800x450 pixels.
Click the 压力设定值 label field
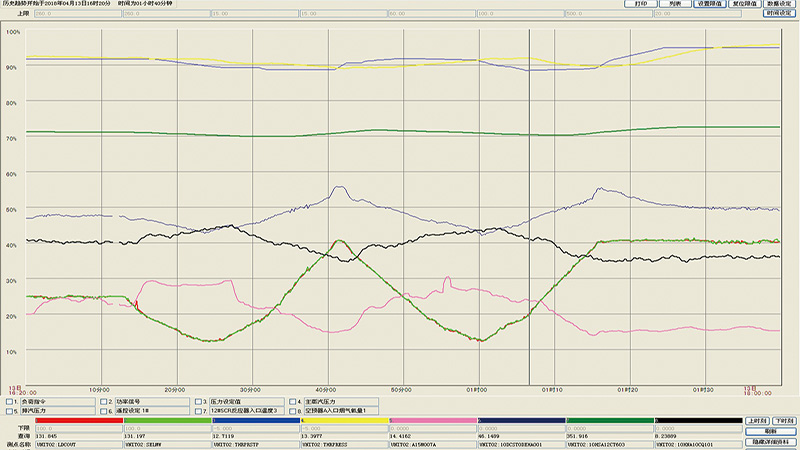pos(247,402)
